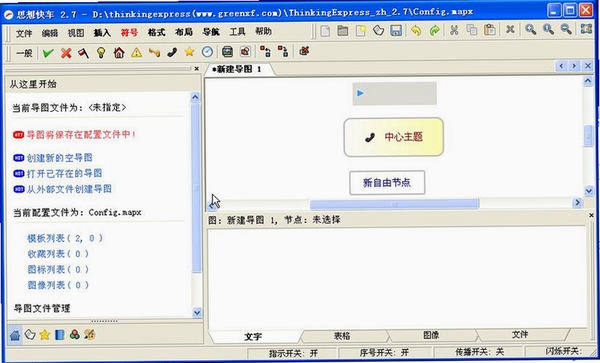Click 打开已存在的导图 link

pyautogui.click(x=64, y=173)
